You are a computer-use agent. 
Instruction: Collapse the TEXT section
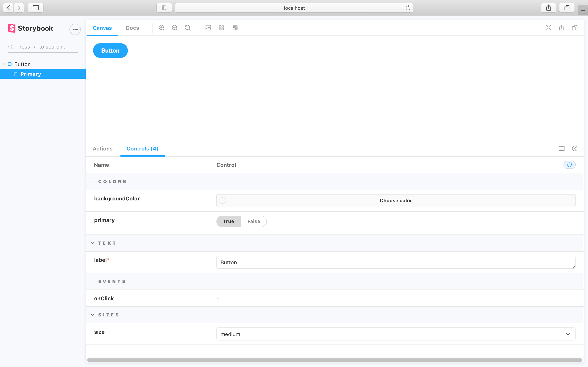[93, 243]
